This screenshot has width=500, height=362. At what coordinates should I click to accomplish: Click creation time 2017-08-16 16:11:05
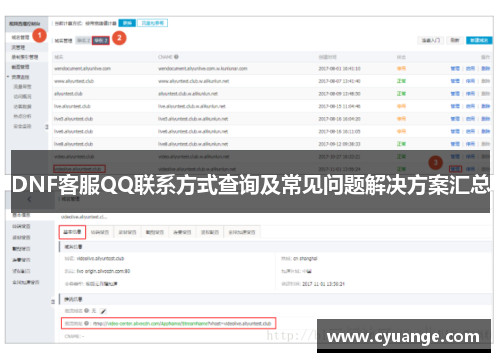pyautogui.click(x=339, y=131)
